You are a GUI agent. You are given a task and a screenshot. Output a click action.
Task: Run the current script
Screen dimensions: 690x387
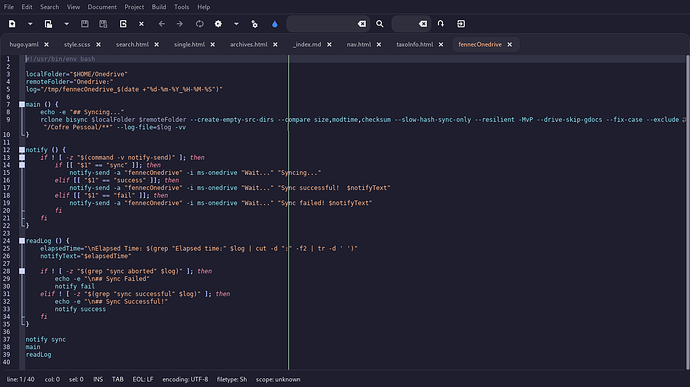click(x=254, y=24)
